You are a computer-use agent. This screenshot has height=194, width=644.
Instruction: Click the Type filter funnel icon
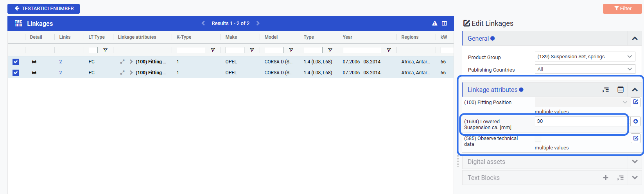[330, 50]
